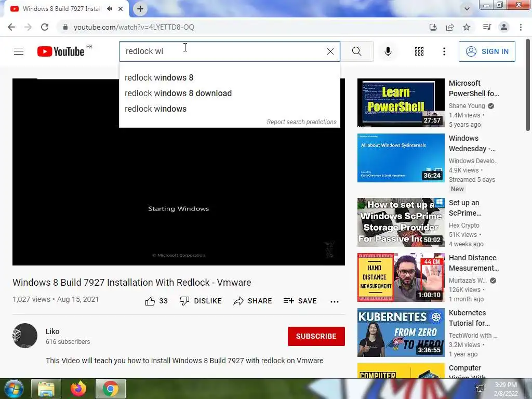Open Windows Wednesday video title
Viewport: 532px width, 399px height.
[472, 143]
